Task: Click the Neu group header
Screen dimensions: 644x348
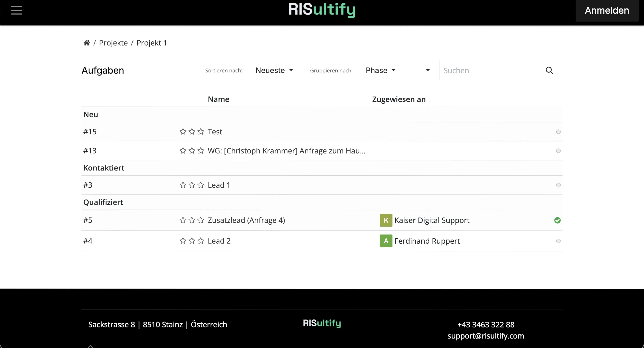Action: (x=91, y=114)
